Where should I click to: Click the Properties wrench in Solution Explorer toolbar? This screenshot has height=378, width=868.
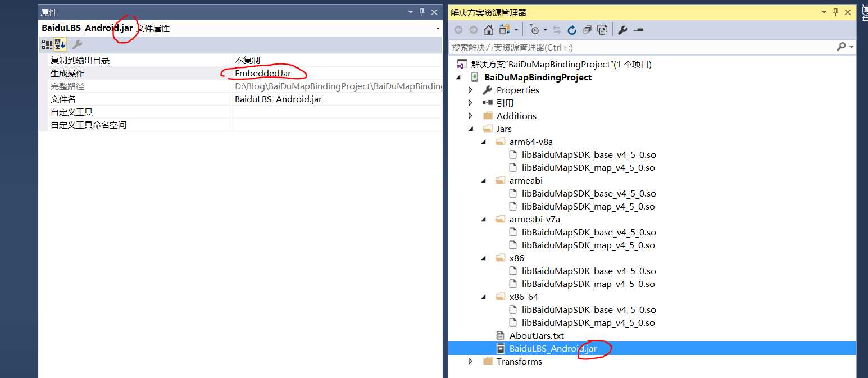(622, 30)
